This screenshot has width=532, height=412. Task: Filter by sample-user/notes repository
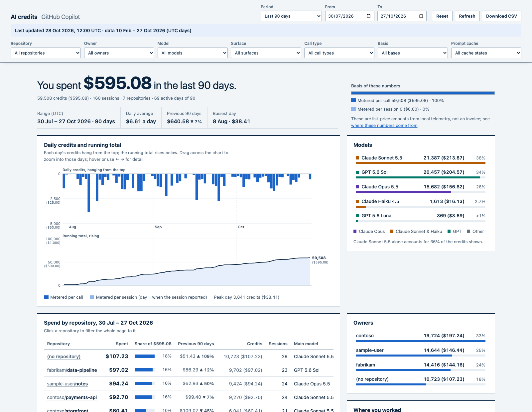click(67, 384)
